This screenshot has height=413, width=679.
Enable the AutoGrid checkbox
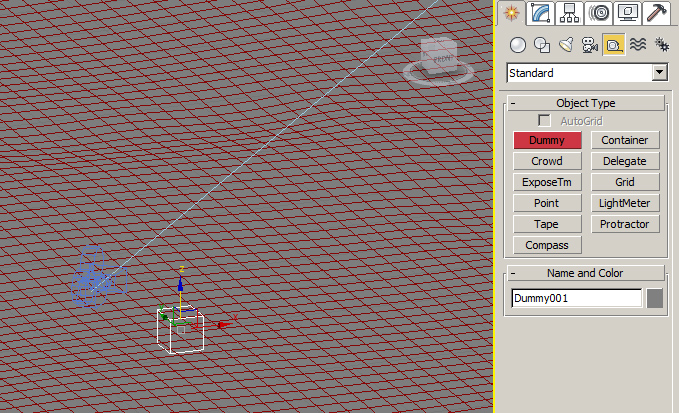tap(544, 121)
